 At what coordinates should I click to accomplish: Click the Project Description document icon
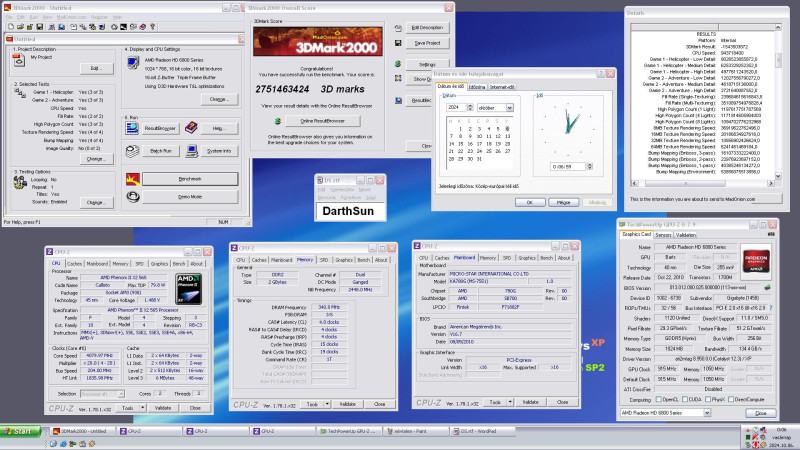point(19,60)
